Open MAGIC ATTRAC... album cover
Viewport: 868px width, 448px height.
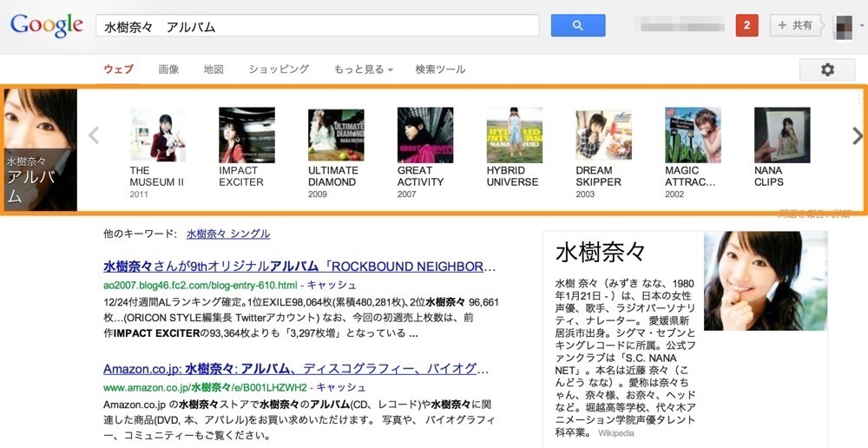point(693,135)
